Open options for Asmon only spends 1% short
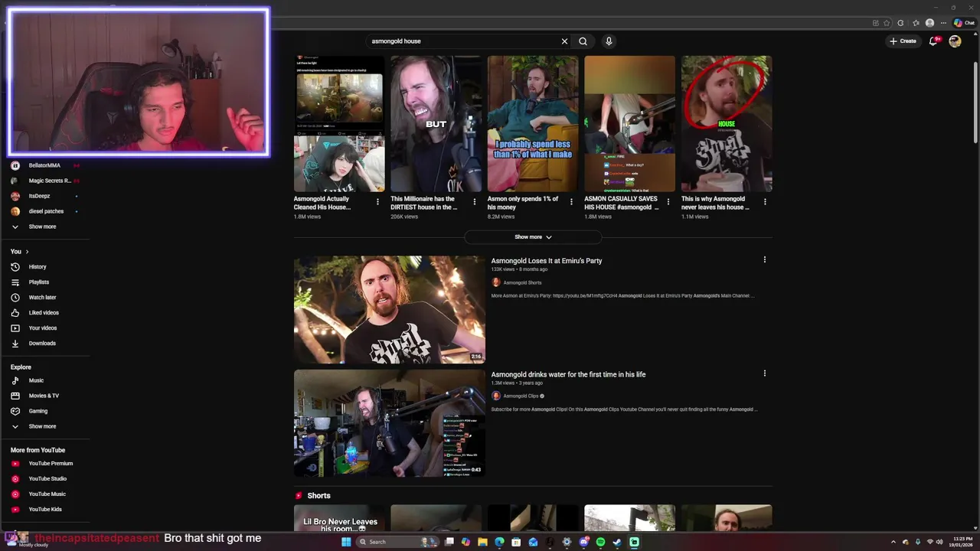The width and height of the screenshot is (980, 551). tap(571, 202)
